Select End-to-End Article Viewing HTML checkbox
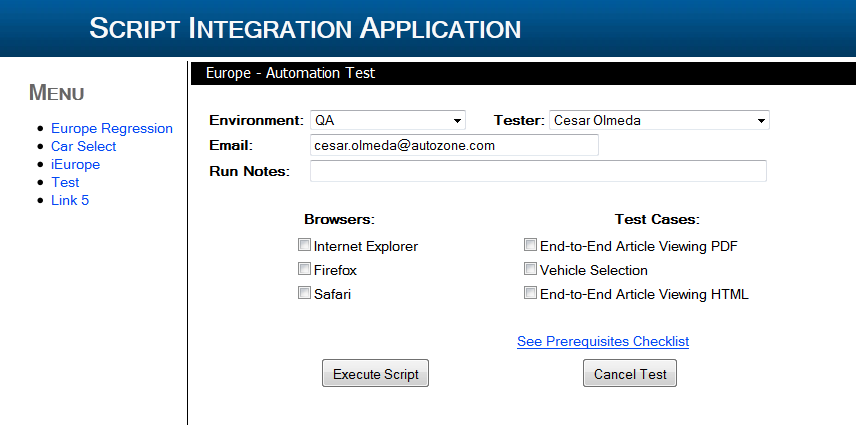 point(530,293)
